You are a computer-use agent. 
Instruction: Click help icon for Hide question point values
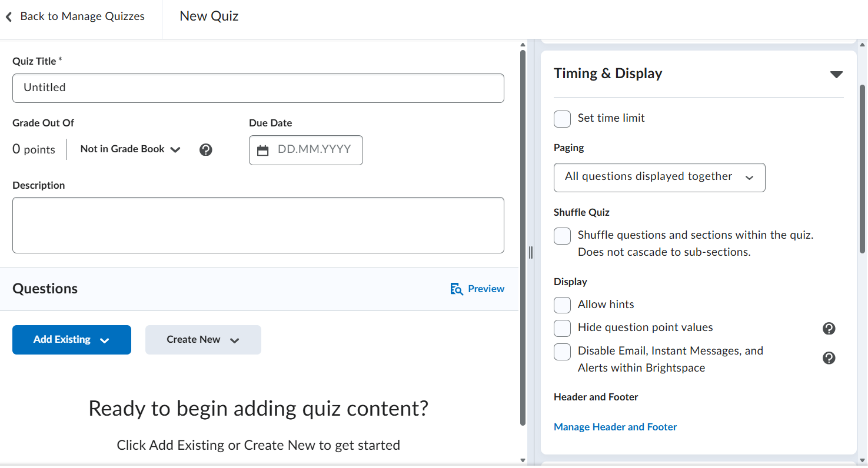click(829, 328)
